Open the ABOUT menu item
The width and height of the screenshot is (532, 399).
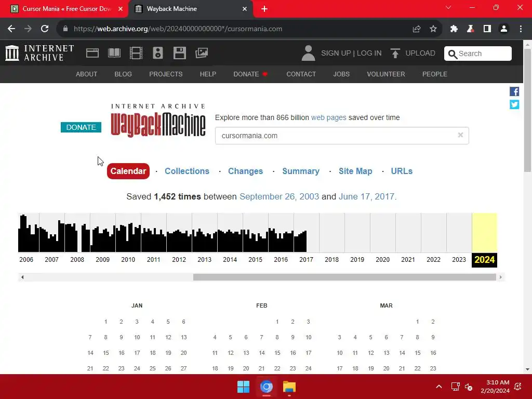pyautogui.click(x=87, y=74)
